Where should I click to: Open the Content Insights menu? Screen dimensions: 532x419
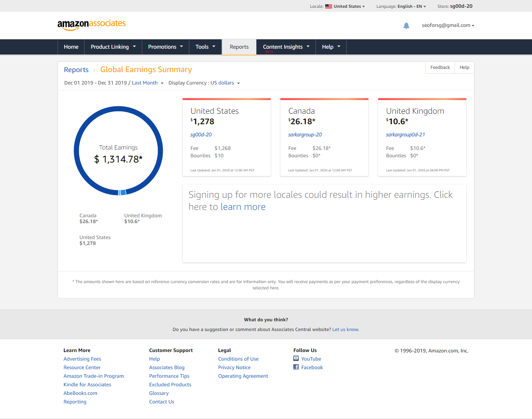(285, 47)
